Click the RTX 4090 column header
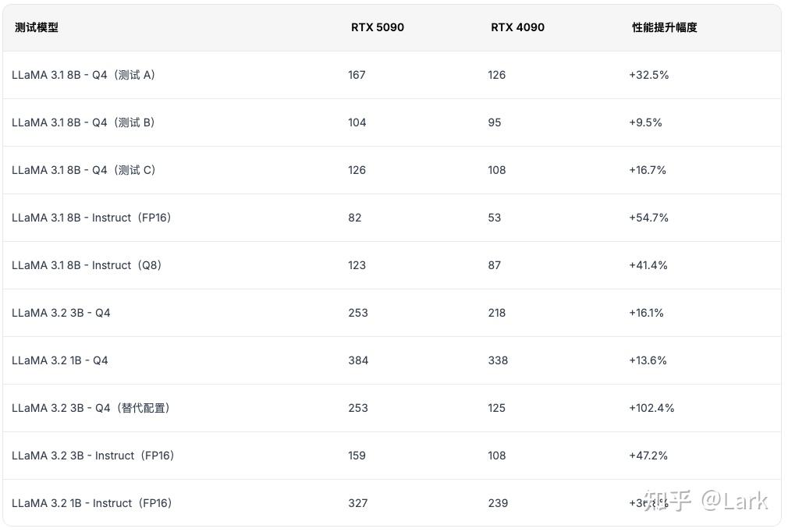This screenshot has width=788, height=532. tap(517, 27)
